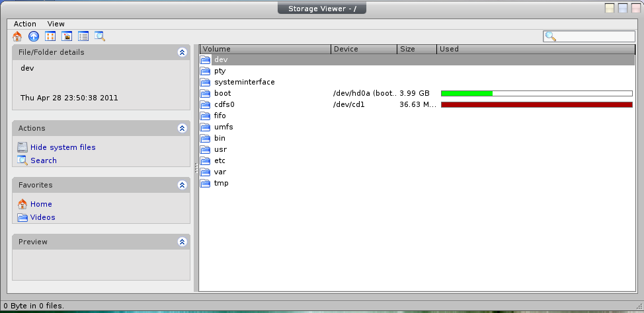Viewport: 644px width, 313px height.
Task: Open the Videos favorite link
Action: [43, 217]
